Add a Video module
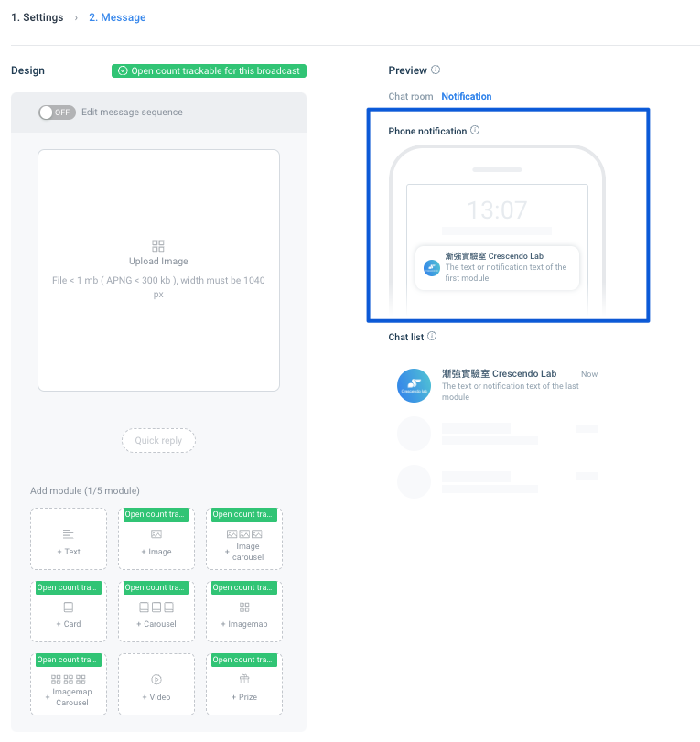Image resolution: width=700 pixels, height=742 pixels. (156, 686)
